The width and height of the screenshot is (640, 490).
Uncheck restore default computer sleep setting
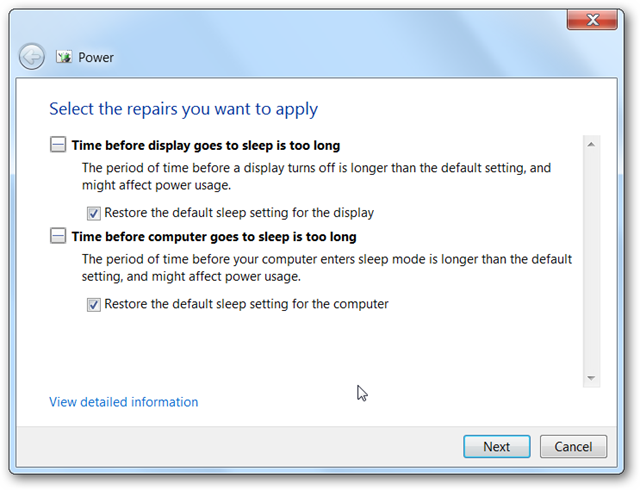[x=93, y=305]
